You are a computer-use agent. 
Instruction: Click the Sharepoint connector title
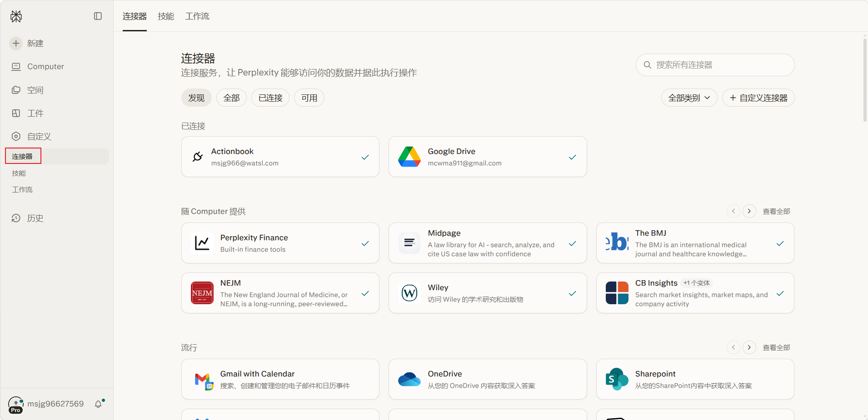[655, 374]
